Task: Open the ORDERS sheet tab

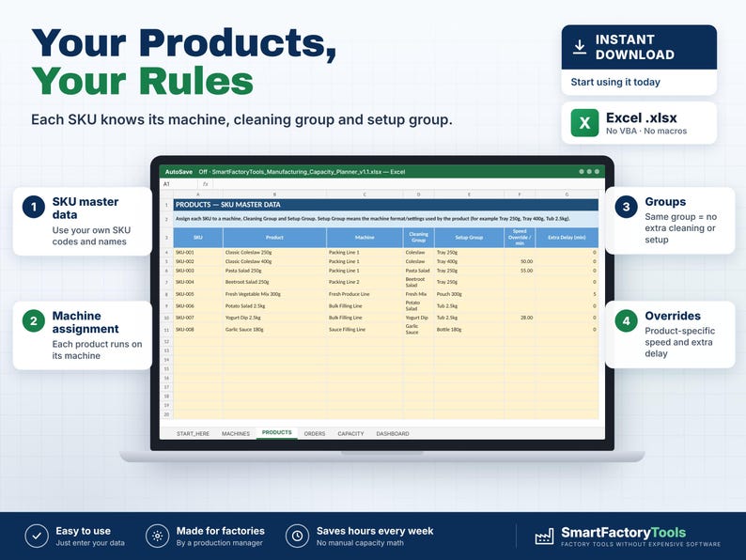Action: (x=315, y=433)
